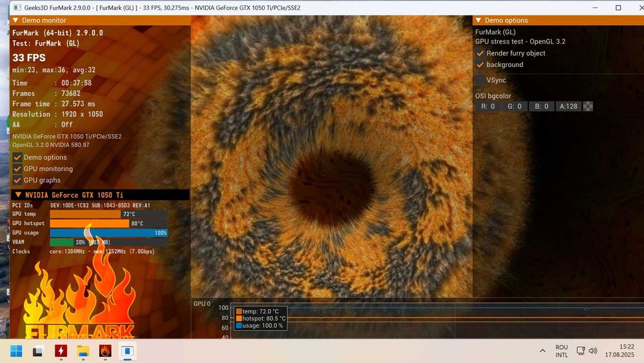Show hidden system tray icons

pos(542,351)
